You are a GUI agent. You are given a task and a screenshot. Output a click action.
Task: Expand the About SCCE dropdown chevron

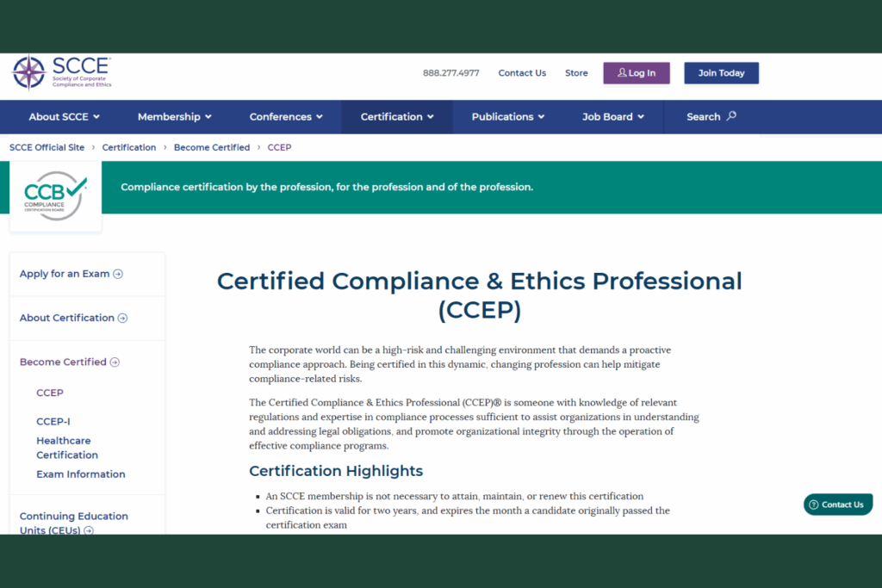tap(96, 117)
